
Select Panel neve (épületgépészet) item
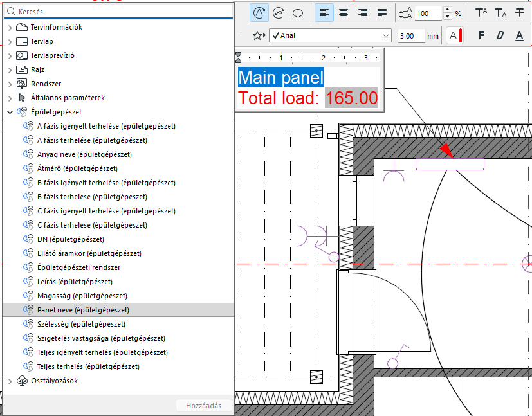[118, 310]
